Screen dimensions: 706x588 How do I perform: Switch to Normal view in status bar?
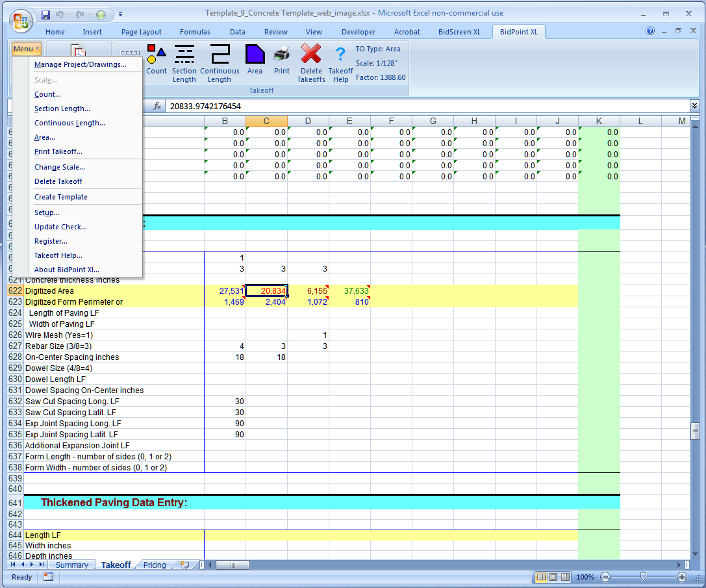point(542,577)
